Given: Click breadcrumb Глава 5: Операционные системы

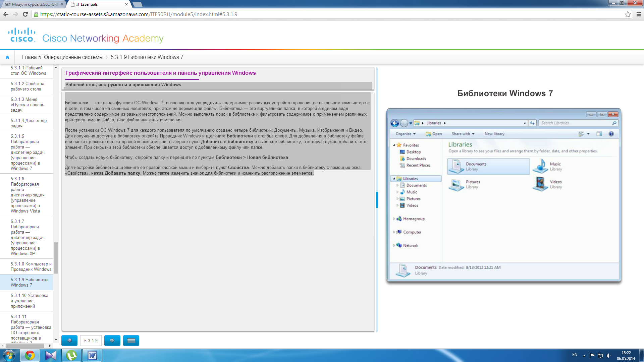Looking at the screenshot, I should click(63, 57).
